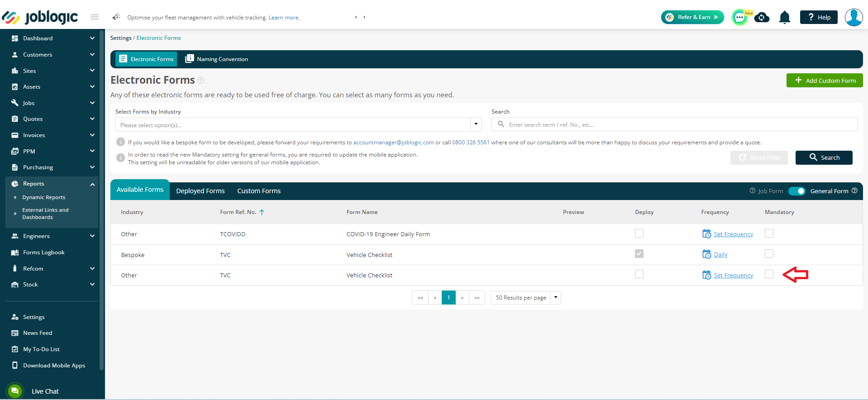
Task: Click accountmanager@joblogic.com email link
Action: coord(393,143)
